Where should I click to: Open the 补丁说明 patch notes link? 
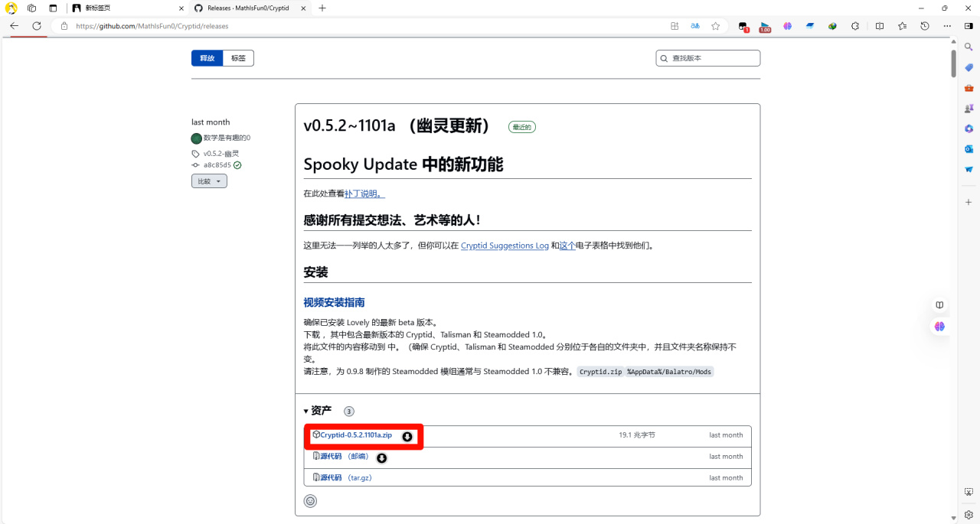pyautogui.click(x=365, y=194)
